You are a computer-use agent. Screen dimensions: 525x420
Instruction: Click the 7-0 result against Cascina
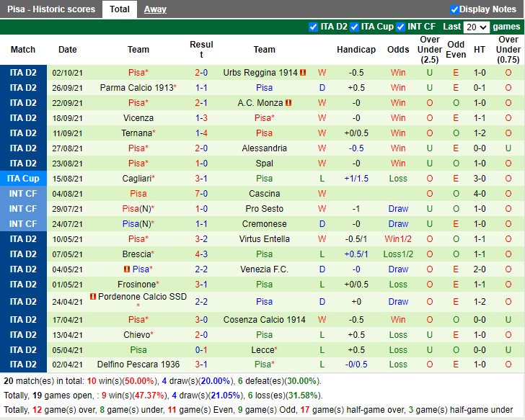[x=201, y=194]
